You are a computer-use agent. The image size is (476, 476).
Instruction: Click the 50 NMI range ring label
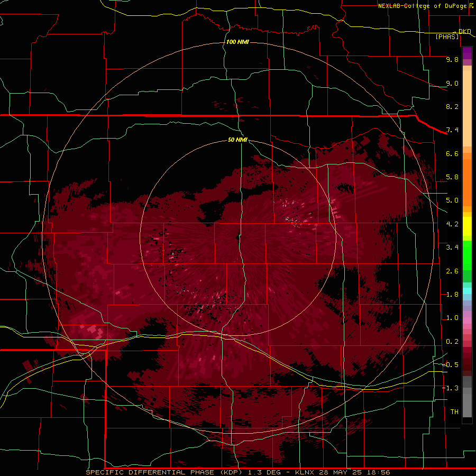click(237, 140)
